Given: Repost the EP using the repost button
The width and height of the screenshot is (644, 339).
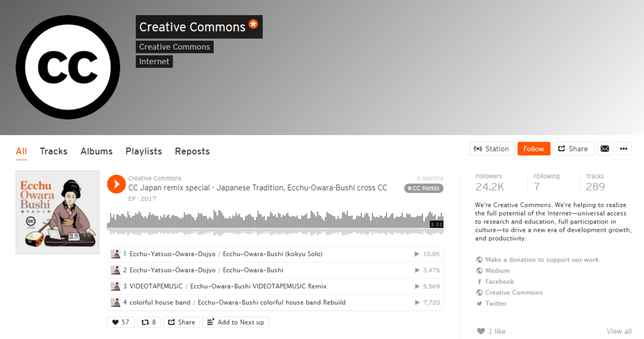Looking at the screenshot, I should coord(149,322).
